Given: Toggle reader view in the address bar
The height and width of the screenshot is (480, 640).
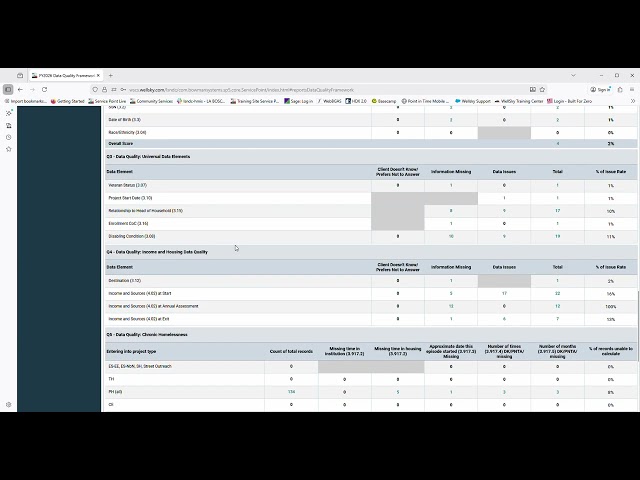Looking at the screenshot, I should pos(533,89).
